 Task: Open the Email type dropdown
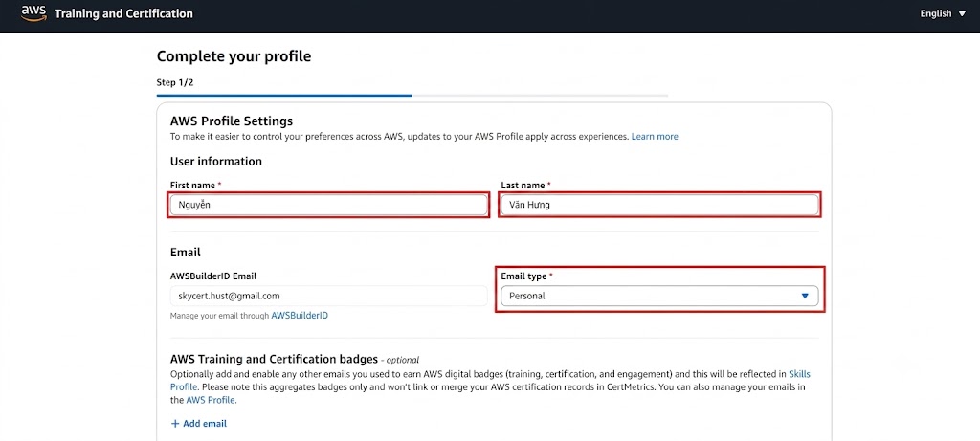659,297
